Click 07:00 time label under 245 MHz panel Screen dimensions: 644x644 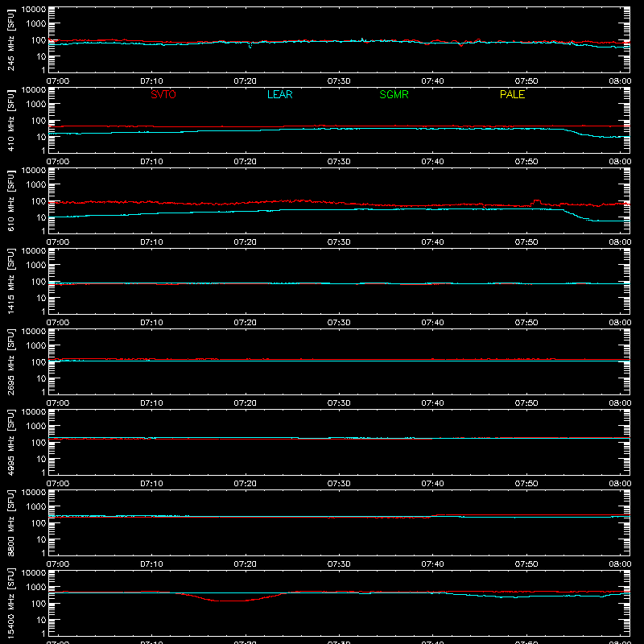coord(58,81)
